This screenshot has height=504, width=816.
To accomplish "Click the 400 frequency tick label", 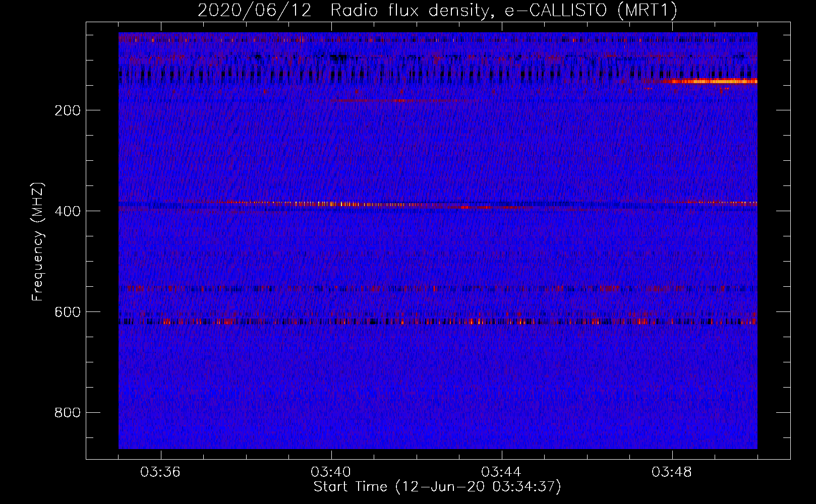I will (68, 211).
